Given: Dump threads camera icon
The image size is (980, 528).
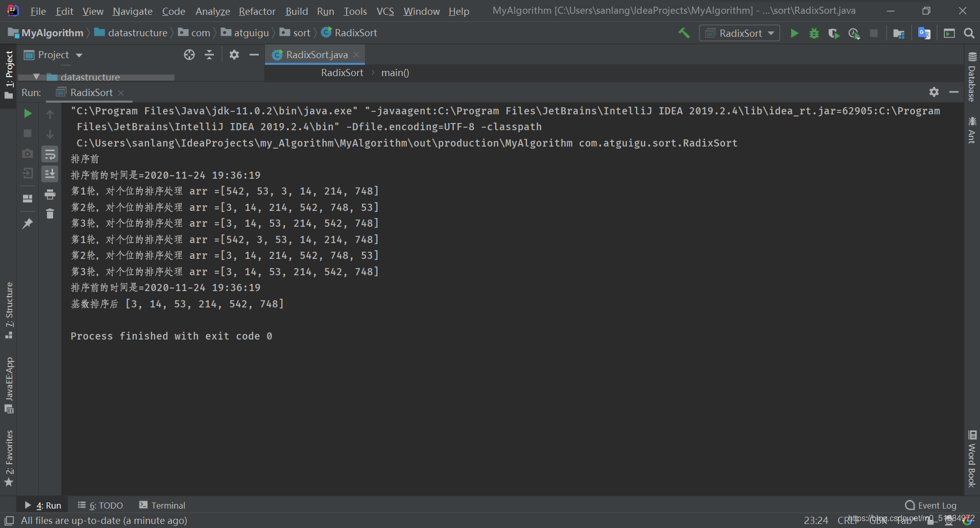Looking at the screenshot, I should 28,153.
